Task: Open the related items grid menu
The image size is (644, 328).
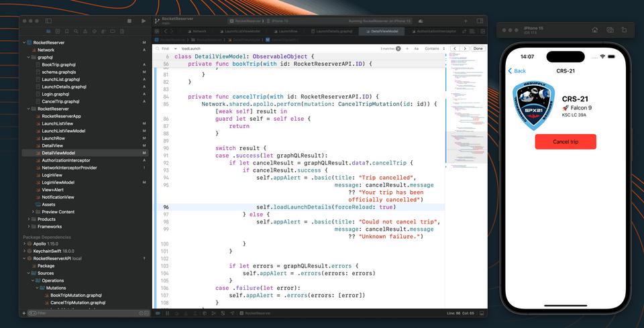Action: coord(157,32)
